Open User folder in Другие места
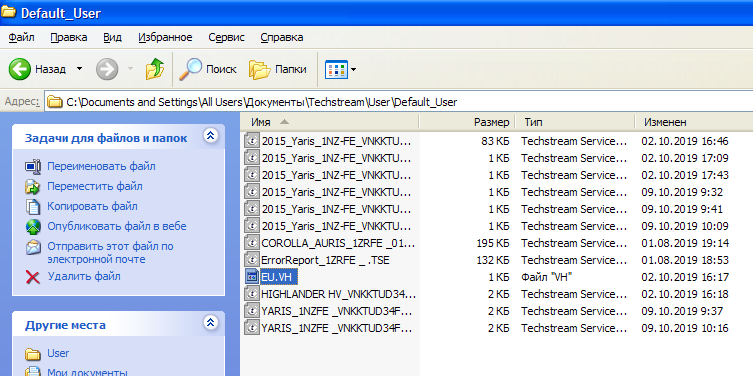This screenshot has height=376, width=753. (58, 353)
